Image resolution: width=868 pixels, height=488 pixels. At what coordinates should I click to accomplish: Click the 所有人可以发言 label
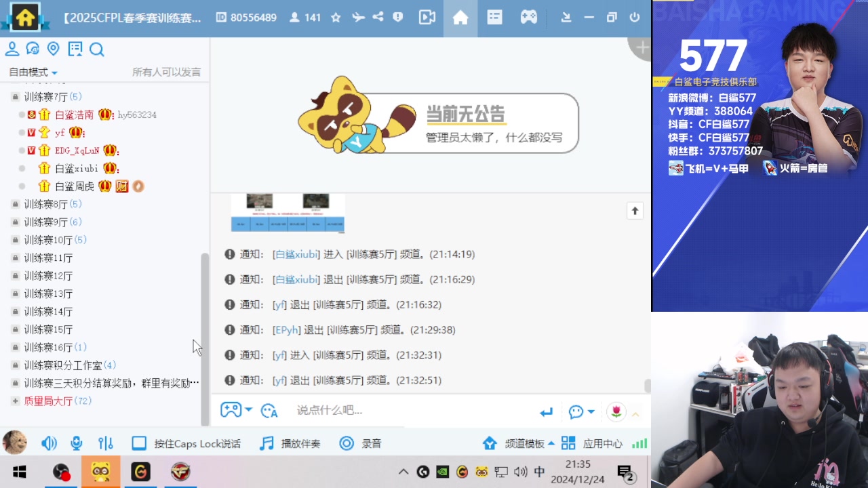(166, 73)
